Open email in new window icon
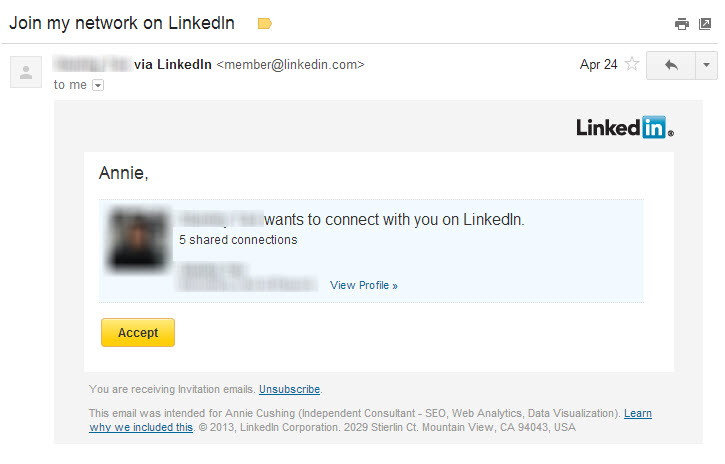The height and width of the screenshot is (464, 725). pyautogui.click(x=705, y=24)
